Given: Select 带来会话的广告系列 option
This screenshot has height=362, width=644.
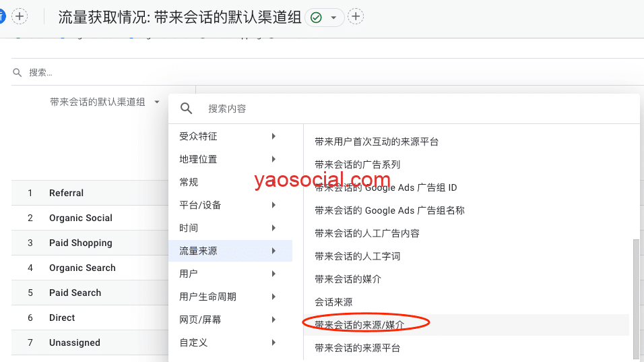Looking at the screenshot, I should tap(357, 164).
